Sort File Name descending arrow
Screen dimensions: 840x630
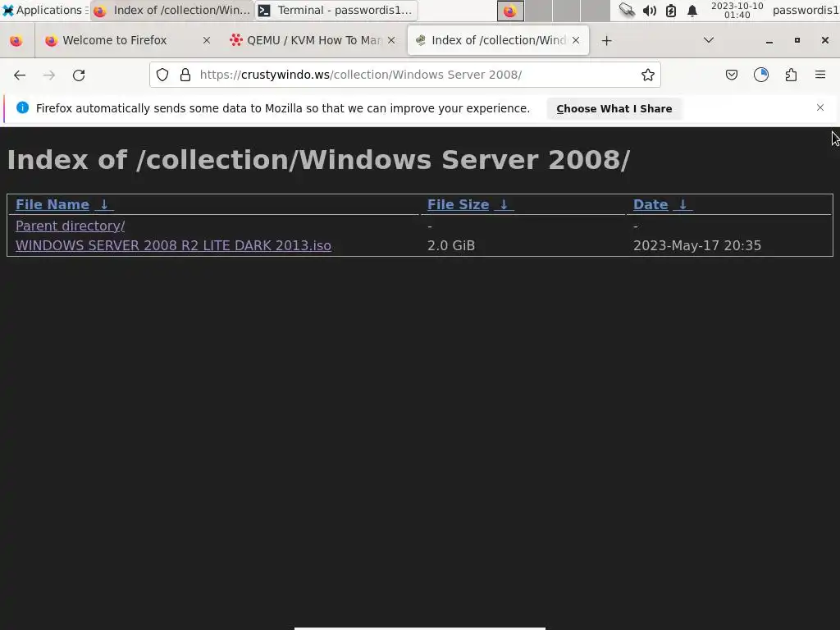(x=104, y=204)
